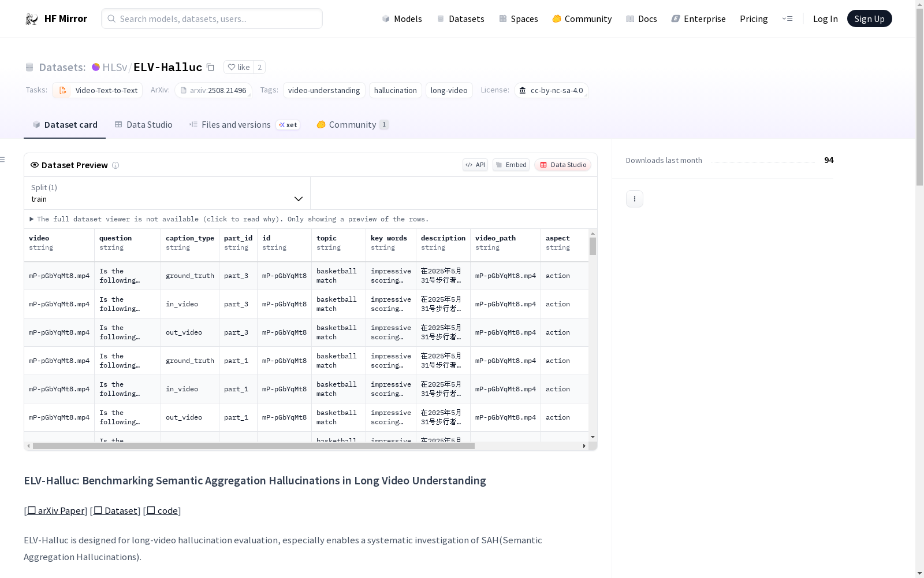Click the ELV-Halluc dataset title
This screenshot has height=578, width=924.
168,67
